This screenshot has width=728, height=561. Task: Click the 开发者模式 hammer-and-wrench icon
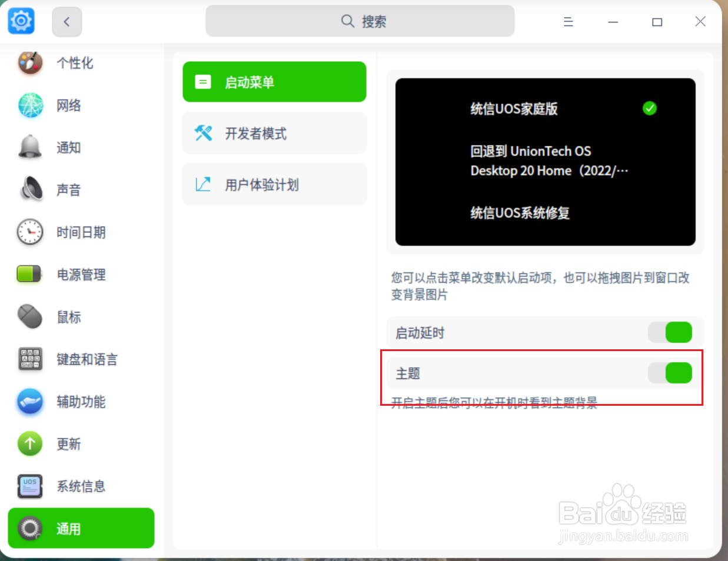coord(203,133)
